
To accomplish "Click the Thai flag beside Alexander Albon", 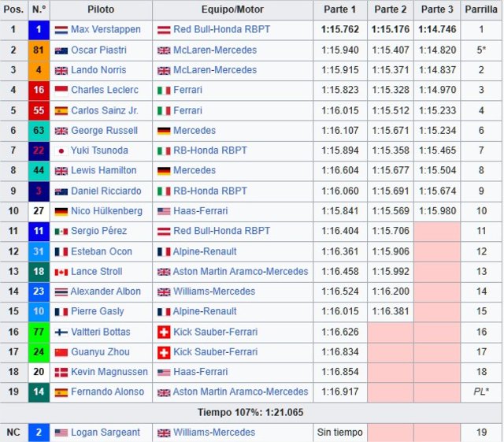I will 61,292.
